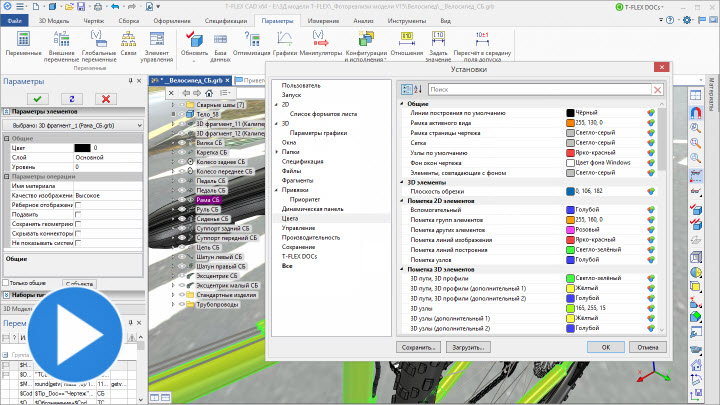Viewport: 720px width, 405px height.
Task: Toggle Сохранять геометрию checkbox
Action: click(78, 224)
